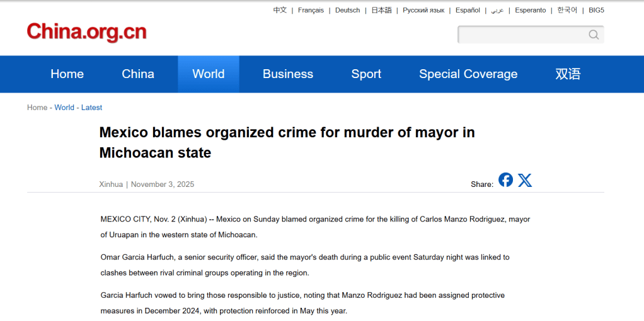
Task: Share article on Facebook icon
Action: 505,180
